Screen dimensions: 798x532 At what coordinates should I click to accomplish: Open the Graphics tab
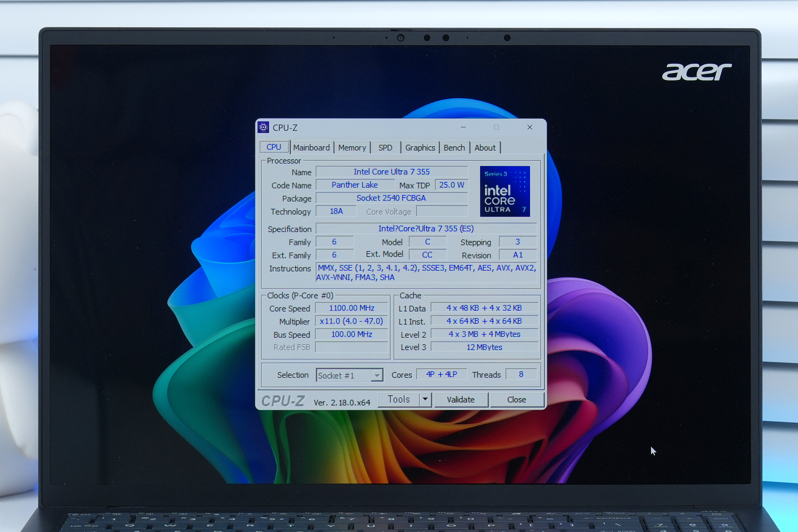(420, 148)
